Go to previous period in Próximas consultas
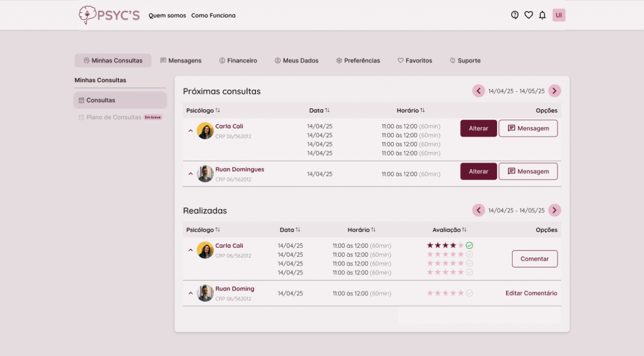The width and height of the screenshot is (644, 356). 479,91
